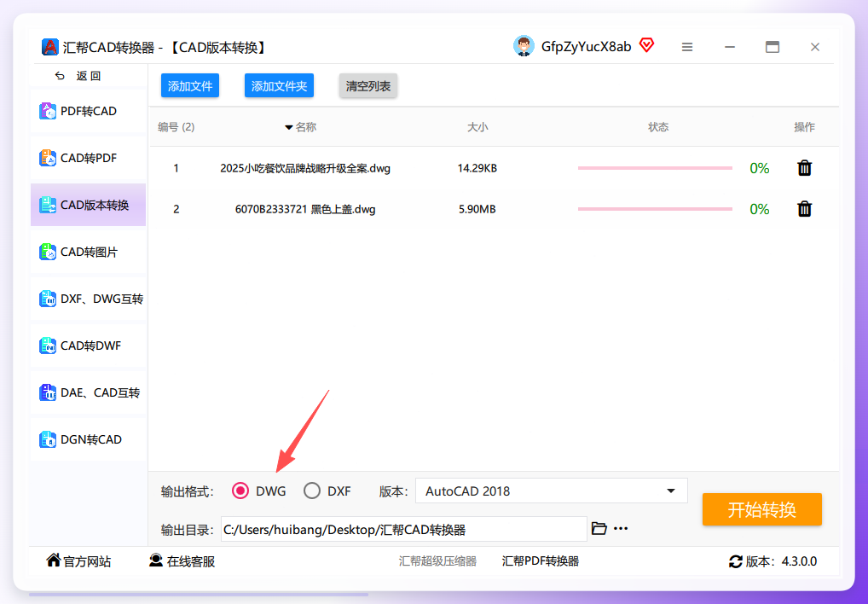This screenshot has height=604, width=868.
Task: Open the 汇帮PDF转换器 link
Action: pyautogui.click(x=541, y=561)
